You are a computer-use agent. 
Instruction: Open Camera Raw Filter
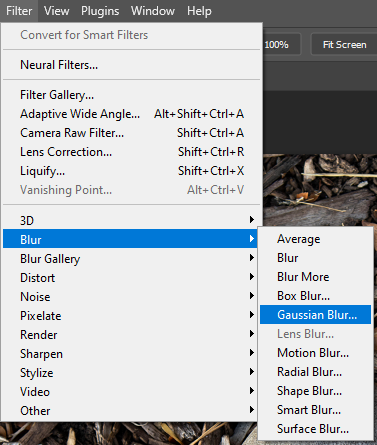click(132, 133)
